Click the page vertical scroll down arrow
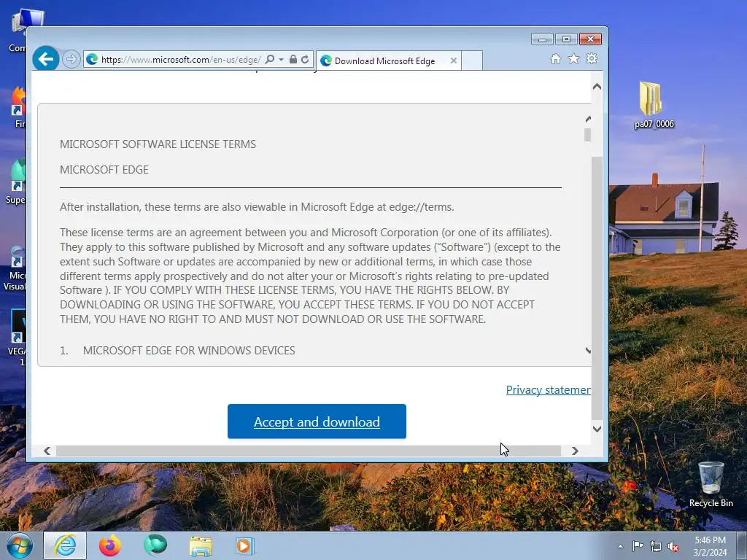Viewport: 747px width, 560px height. tap(597, 429)
